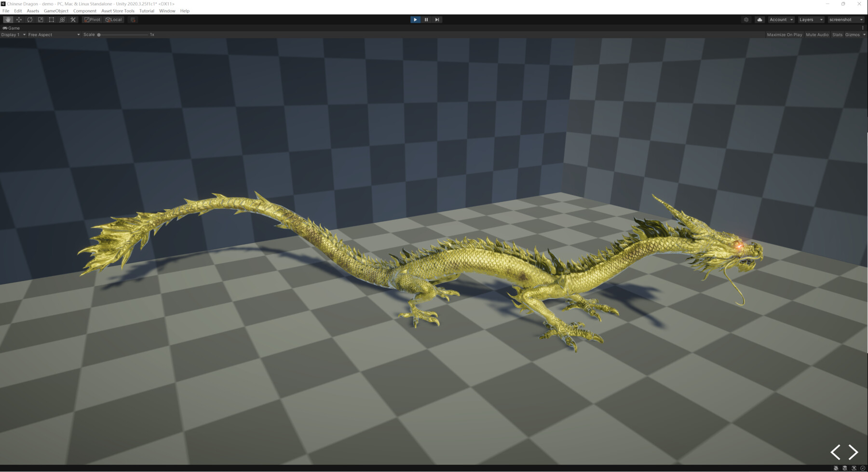This screenshot has height=472, width=868.
Task: Toggle Mute Audio in Game view
Action: (x=817, y=35)
